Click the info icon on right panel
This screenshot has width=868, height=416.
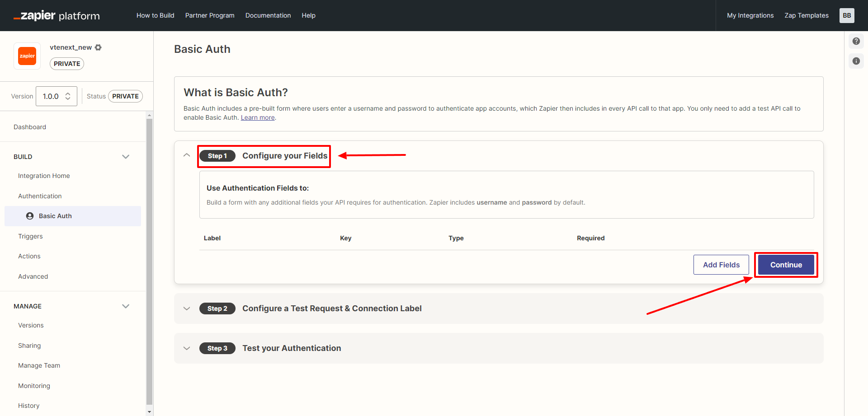(856, 61)
